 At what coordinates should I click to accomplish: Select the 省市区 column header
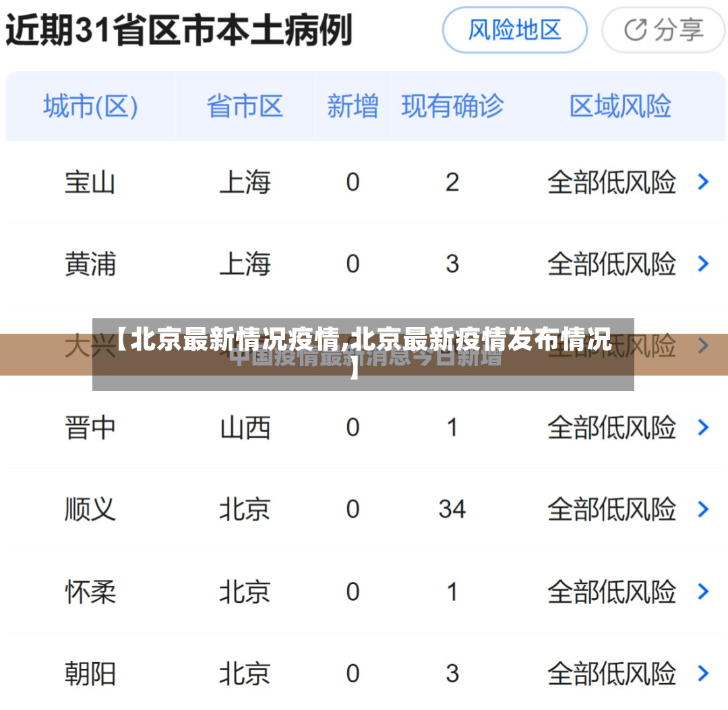[x=245, y=106]
